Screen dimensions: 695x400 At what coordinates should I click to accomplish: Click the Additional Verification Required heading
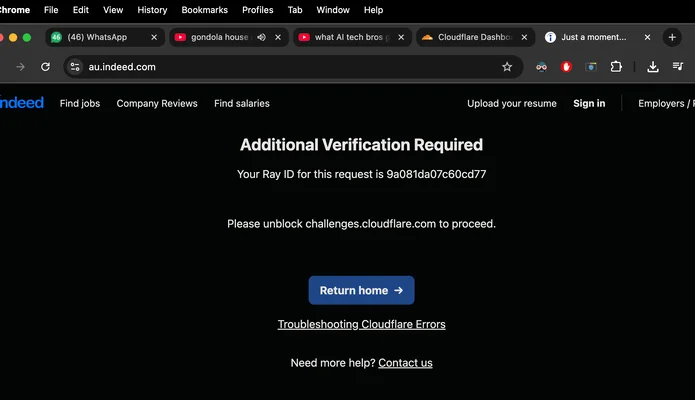[x=361, y=145]
